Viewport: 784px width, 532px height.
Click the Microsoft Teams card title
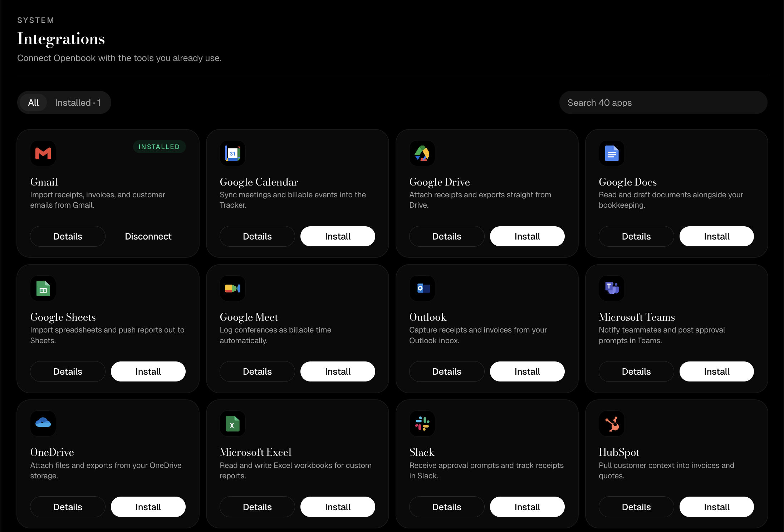(637, 317)
